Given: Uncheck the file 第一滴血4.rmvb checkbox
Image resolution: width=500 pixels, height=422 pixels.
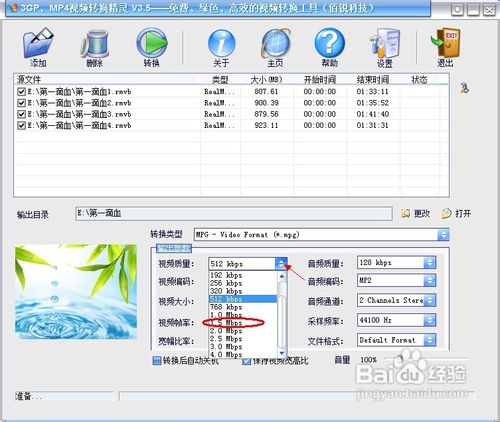Looking at the screenshot, I should 21,125.
